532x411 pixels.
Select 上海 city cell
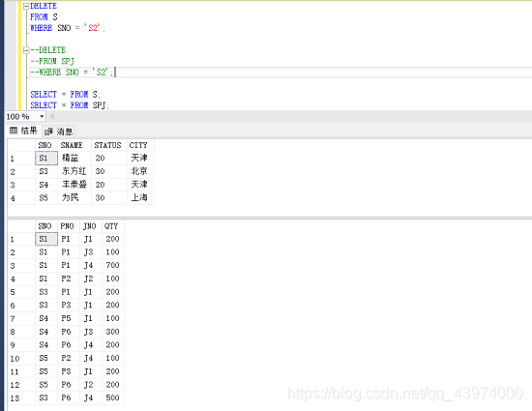point(140,197)
